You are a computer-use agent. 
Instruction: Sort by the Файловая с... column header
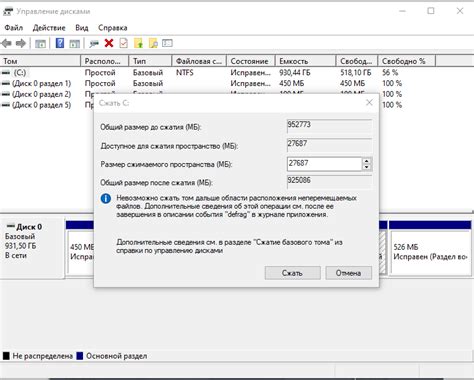tap(199, 61)
